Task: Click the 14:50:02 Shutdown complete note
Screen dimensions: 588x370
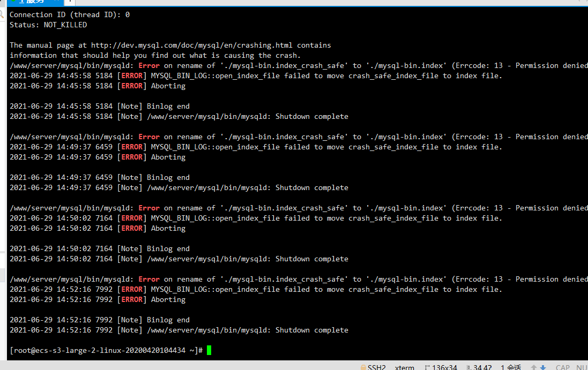Action: [179, 259]
